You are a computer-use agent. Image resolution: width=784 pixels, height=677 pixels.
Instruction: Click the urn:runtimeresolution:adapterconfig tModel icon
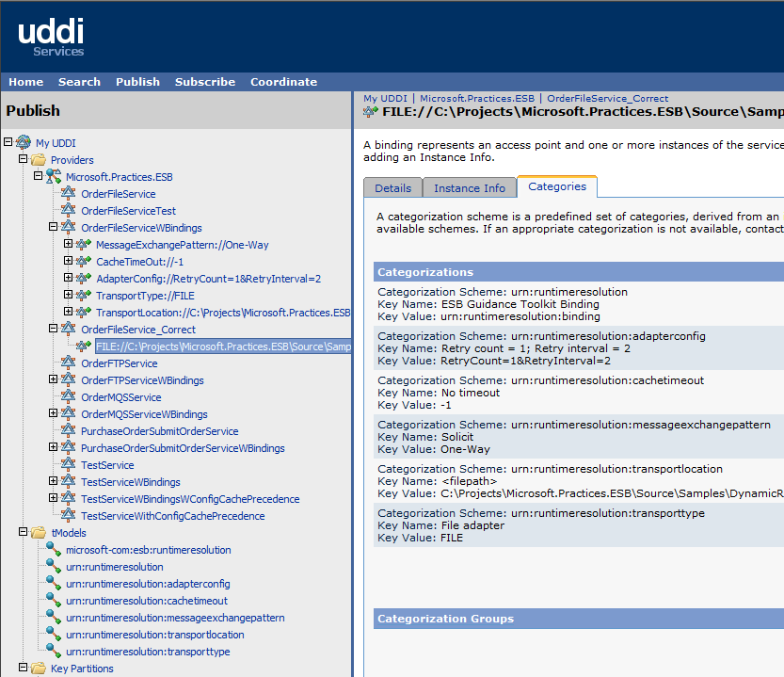(x=54, y=583)
